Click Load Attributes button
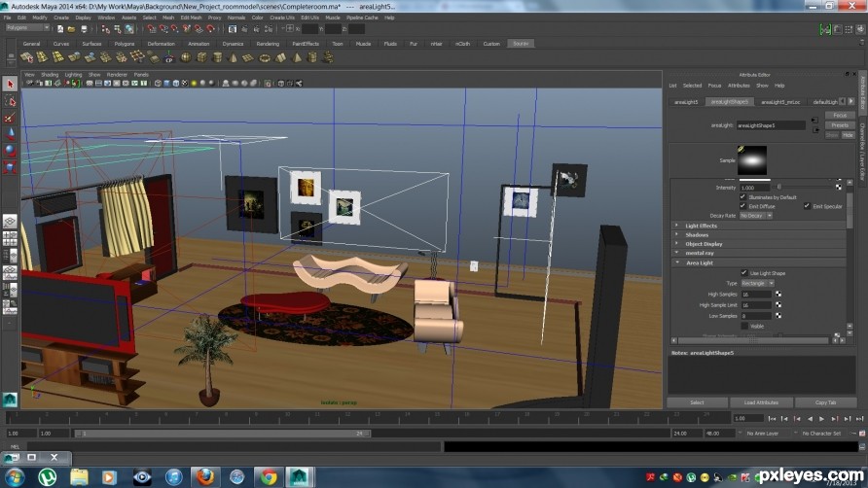Image resolution: width=868 pixels, height=488 pixels. pos(761,402)
